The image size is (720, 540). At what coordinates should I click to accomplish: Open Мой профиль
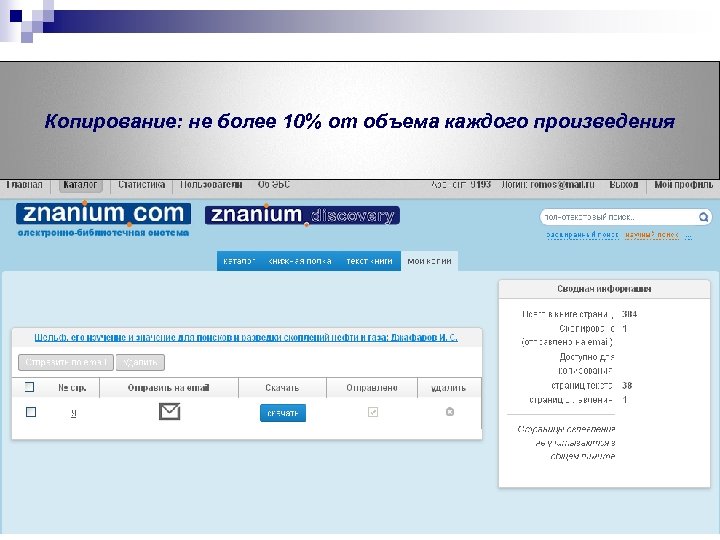point(683,185)
